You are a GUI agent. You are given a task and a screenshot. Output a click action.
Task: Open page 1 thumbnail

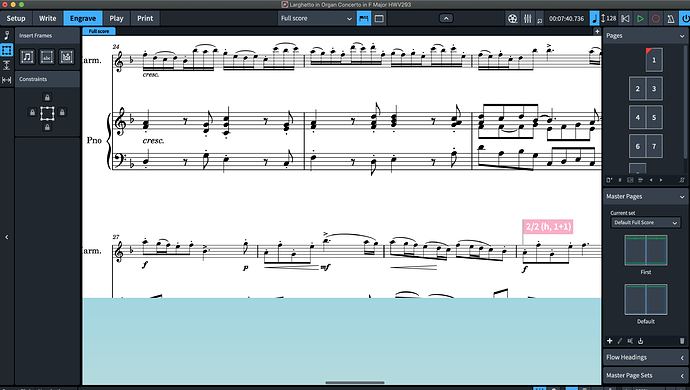(x=654, y=60)
